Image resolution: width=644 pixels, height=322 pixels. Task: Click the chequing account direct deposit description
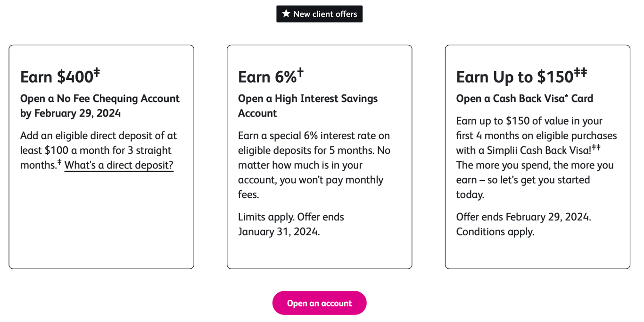coord(99,151)
